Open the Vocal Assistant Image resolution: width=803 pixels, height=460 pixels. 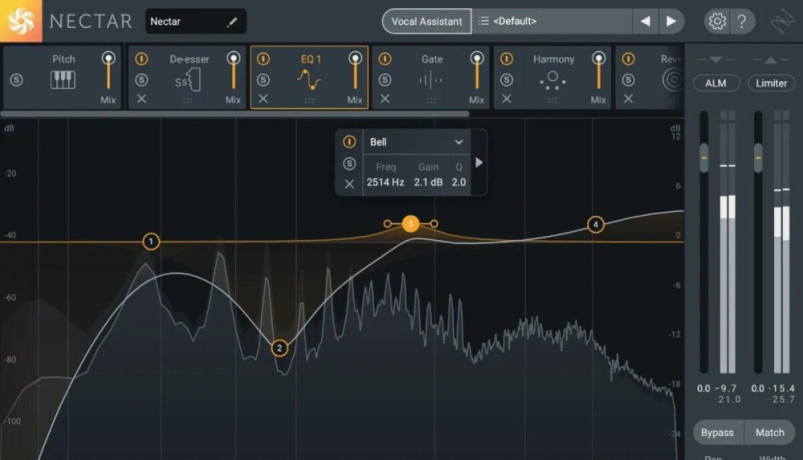(x=427, y=21)
